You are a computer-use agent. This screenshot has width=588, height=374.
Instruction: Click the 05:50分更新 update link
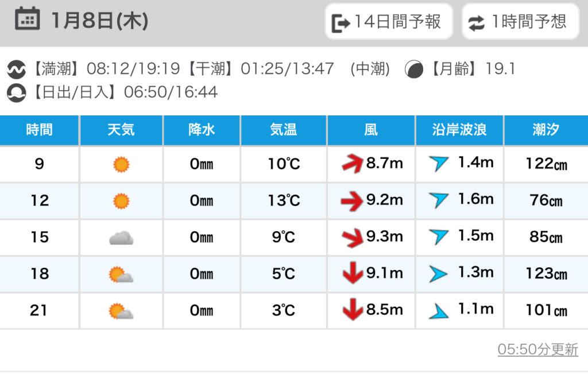tap(537, 349)
